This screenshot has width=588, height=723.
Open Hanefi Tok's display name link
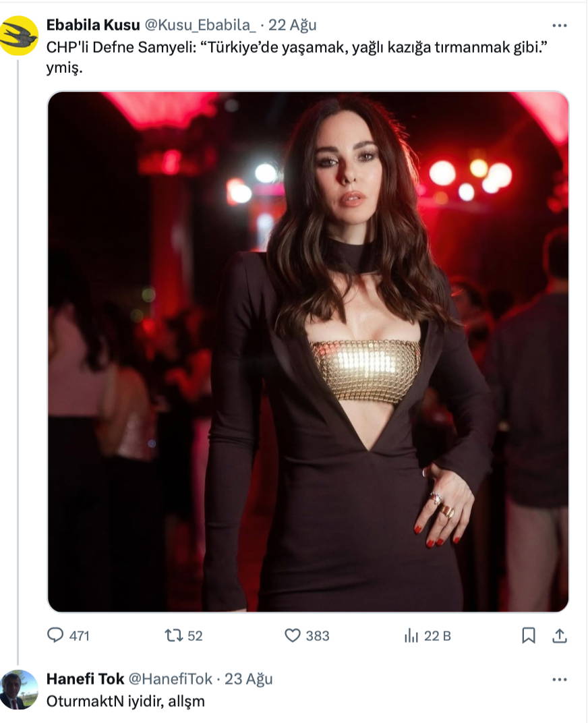(84, 679)
